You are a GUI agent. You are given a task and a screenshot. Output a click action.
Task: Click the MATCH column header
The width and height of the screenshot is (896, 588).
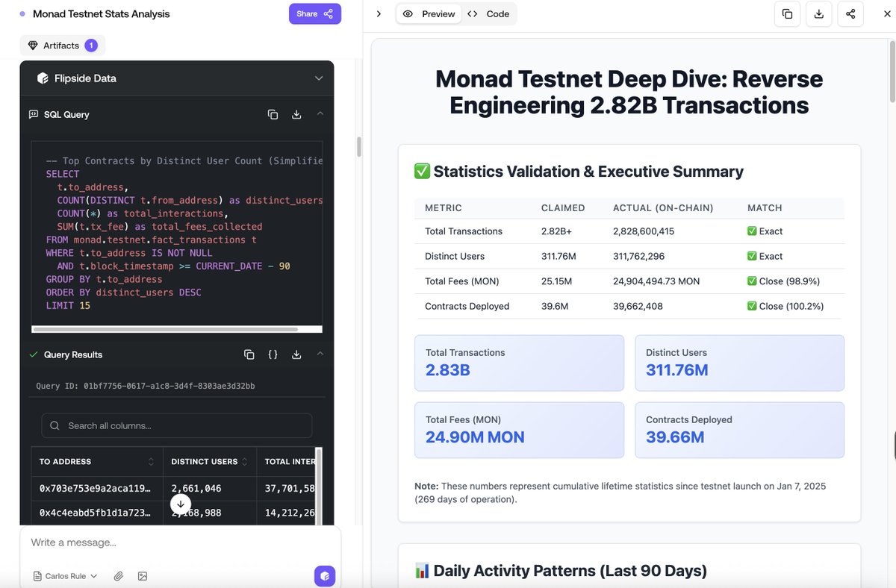coord(765,208)
